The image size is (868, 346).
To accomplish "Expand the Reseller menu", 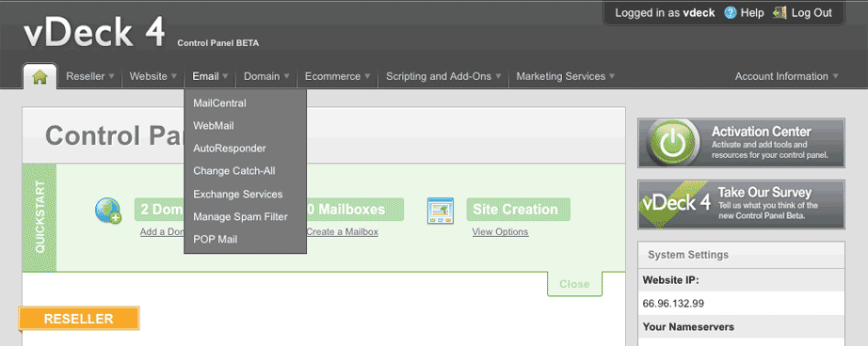I will tap(90, 76).
